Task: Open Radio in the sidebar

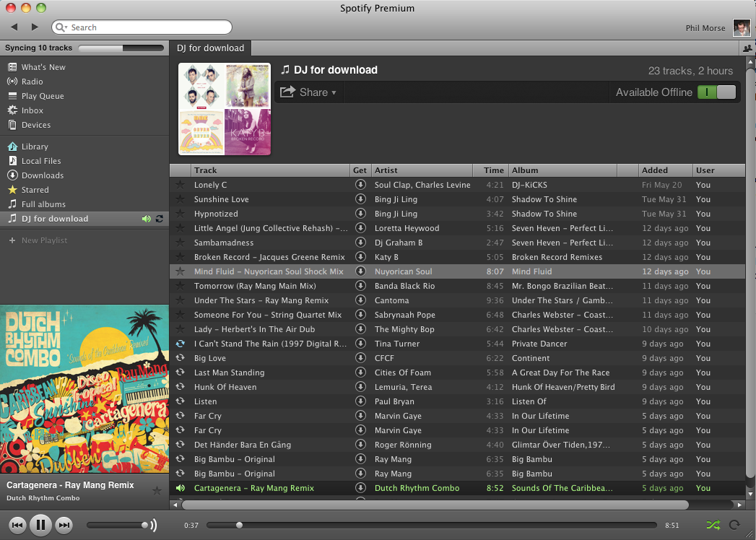Action: click(32, 82)
